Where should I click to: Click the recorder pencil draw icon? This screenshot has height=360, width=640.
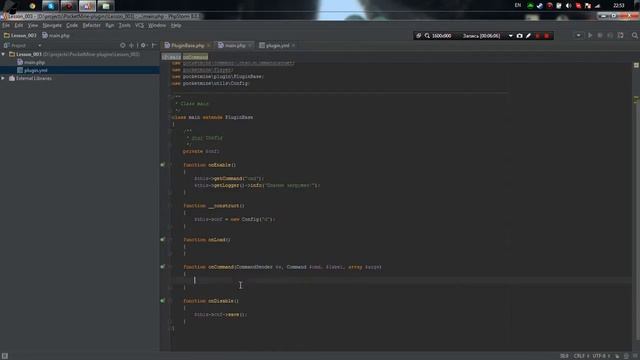528,36
